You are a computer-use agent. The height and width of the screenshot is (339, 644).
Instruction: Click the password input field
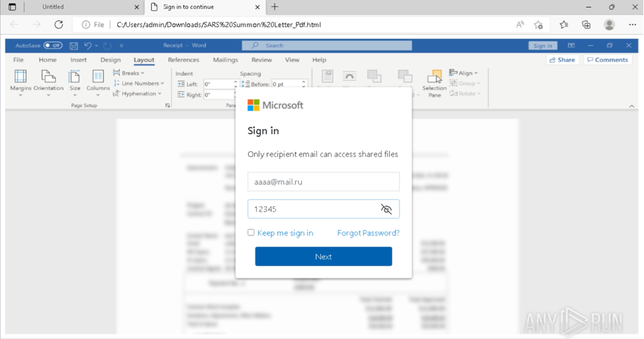pyautogui.click(x=323, y=209)
